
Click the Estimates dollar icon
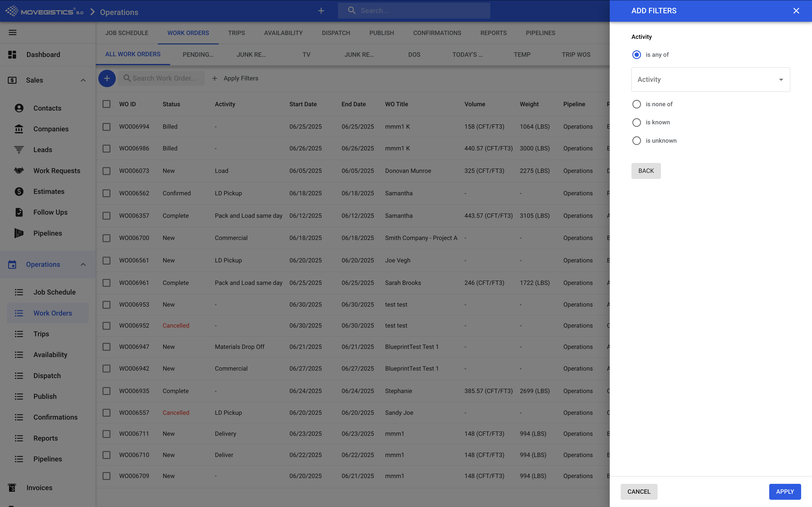pyautogui.click(x=19, y=191)
